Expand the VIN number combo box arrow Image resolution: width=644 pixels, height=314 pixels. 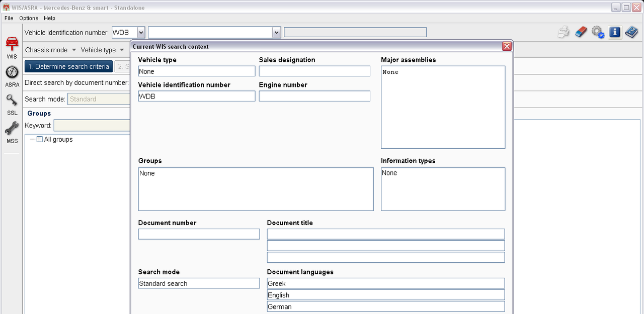pos(276,32)
